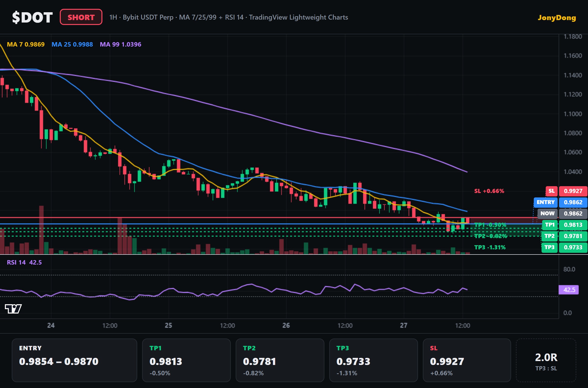Click the SHORT badge button
The height and width of the screenshot is (388, 588).
[x=81, y=17]
